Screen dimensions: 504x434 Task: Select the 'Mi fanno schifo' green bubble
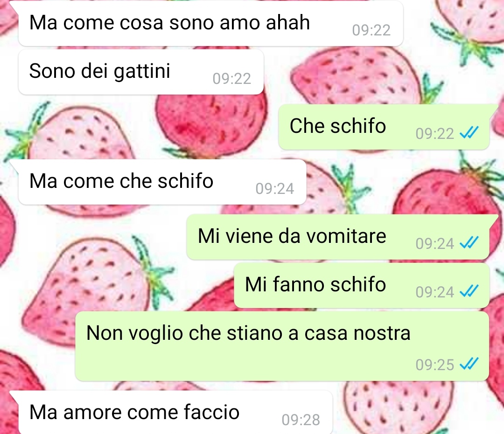pos(362,285)
